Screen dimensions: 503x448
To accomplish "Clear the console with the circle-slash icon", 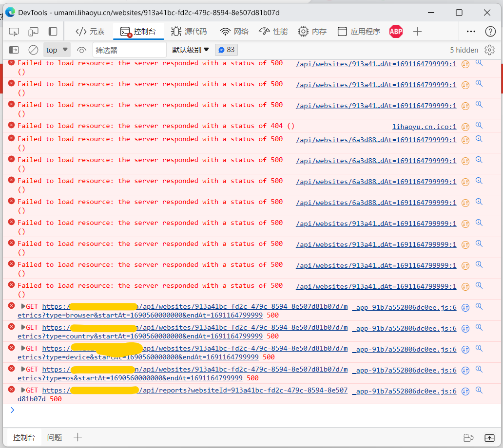I will [x=33, y=49].
